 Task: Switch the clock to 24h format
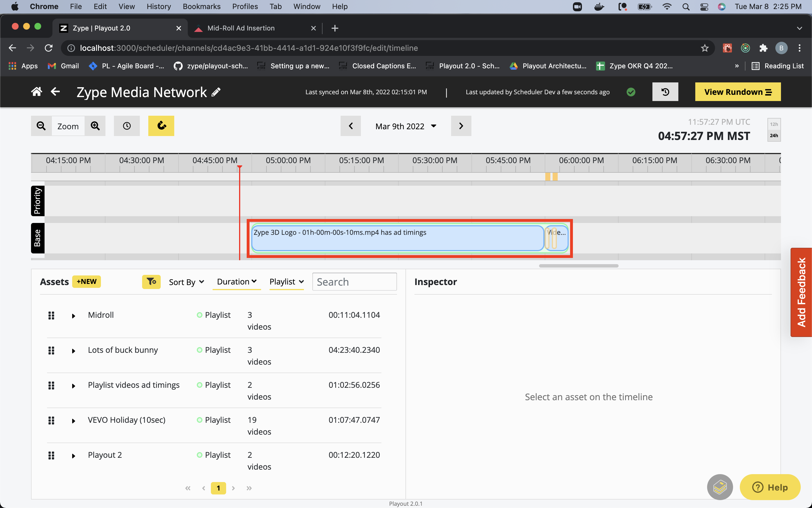point(774,135)
